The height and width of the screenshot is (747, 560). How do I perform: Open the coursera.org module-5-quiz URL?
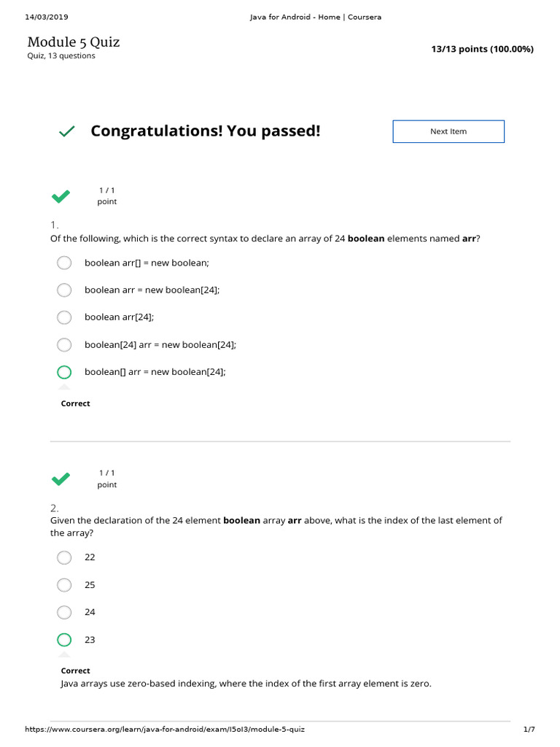[x=165, y=729]
